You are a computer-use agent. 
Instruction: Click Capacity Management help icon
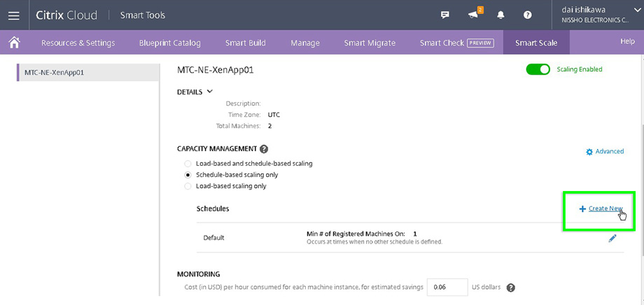tap(264, 149)
